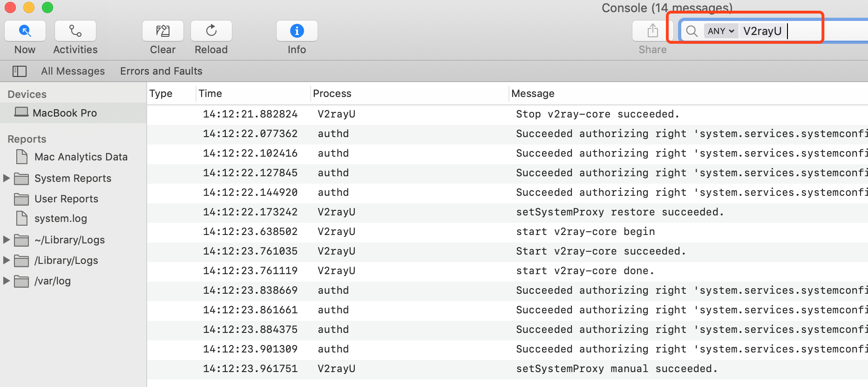Open Mac Analytics Data report
The height and width of the screenshot is (387, 868).
[x=81, y=157]
